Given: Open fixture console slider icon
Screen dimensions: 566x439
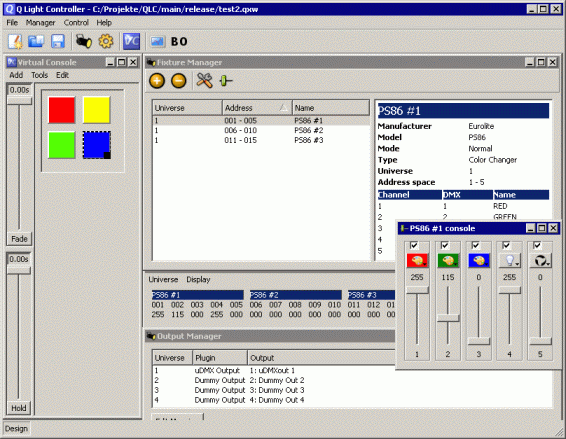Looking at the screenshot, I should coord(226,81).
